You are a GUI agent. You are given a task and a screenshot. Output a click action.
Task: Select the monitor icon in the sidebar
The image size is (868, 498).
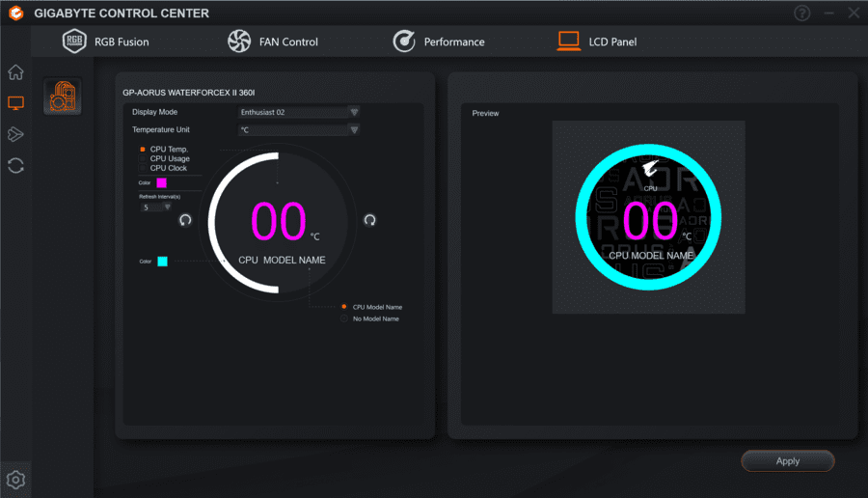(x=15, y=103)
